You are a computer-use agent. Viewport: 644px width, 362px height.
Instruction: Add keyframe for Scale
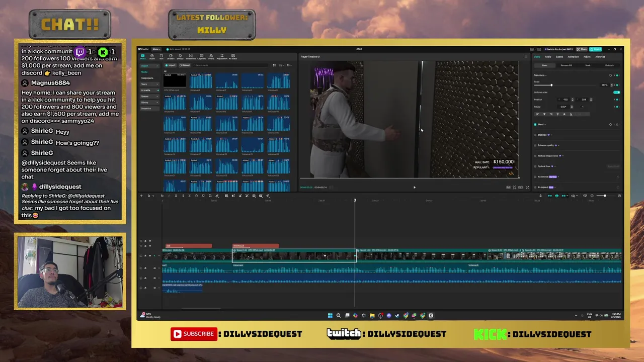617,85
